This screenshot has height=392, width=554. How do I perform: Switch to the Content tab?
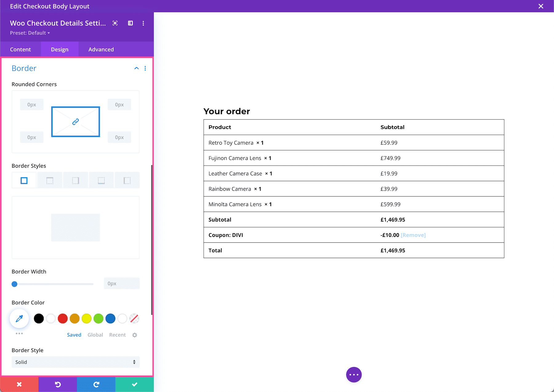tap(20, 49)
